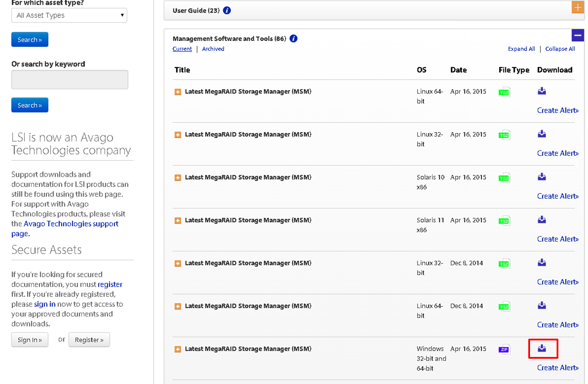Click the ZIP file type icon in Windows row
The width and height of the screenshot is (588, 384).
coord(504,350)
